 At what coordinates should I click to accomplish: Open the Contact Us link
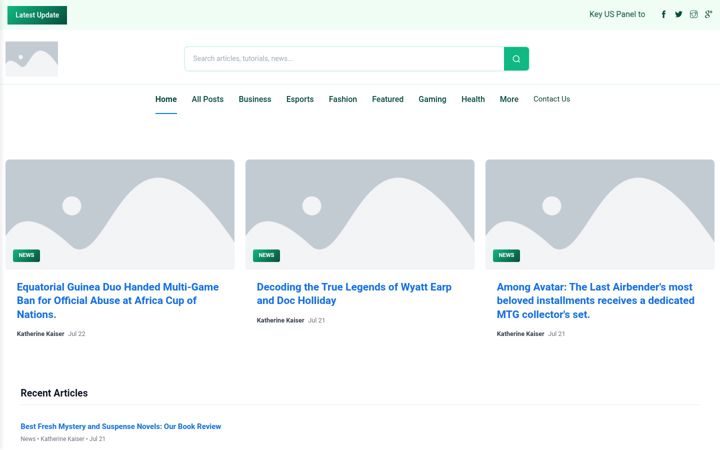(551, 99)
